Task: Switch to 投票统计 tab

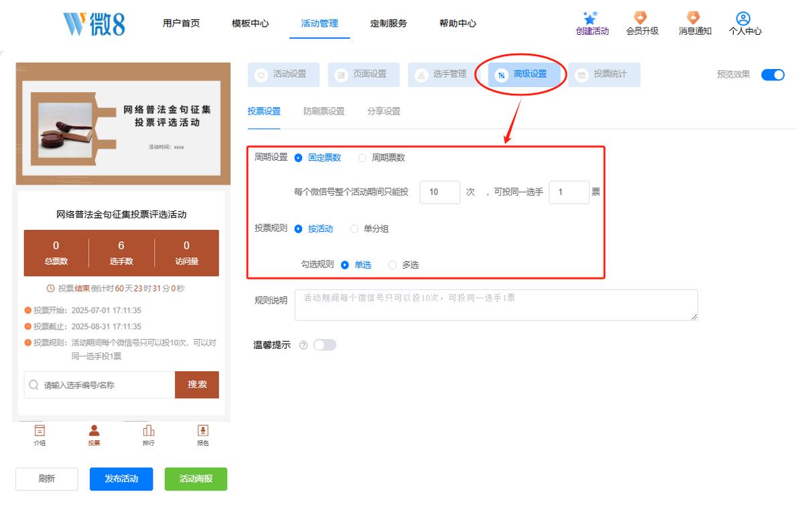Action: pos(604,74)
